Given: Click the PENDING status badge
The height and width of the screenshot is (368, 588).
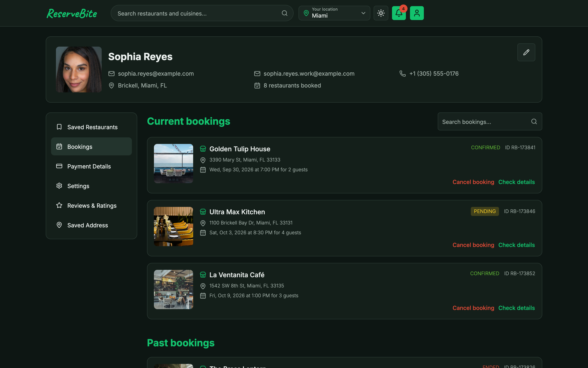Looking at the screenshot, I should pos(485,211).
